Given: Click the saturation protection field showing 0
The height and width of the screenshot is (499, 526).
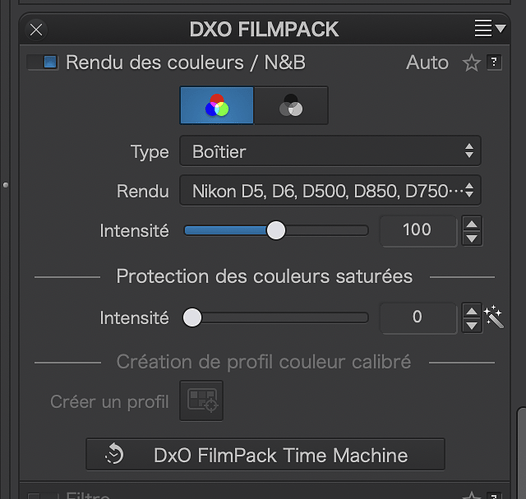Looking at the screenshot, I should click(x=418, y=318).
